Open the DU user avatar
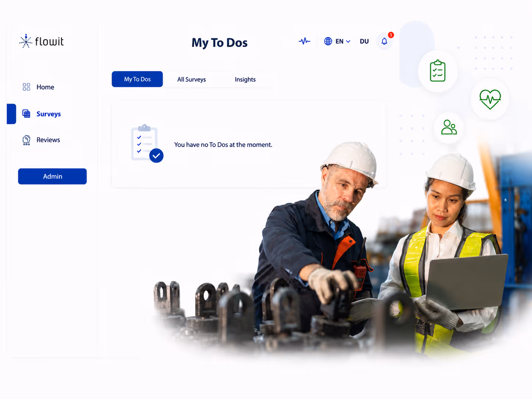The height and width of the screenshot is (399, 532). [x=364, y=42]
